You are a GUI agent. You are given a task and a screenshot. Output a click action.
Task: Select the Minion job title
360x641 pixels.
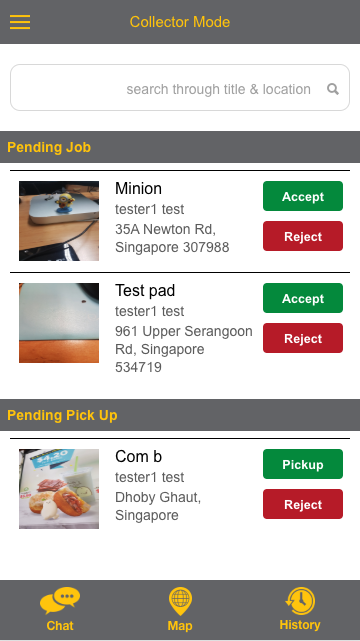click(138, 188)
